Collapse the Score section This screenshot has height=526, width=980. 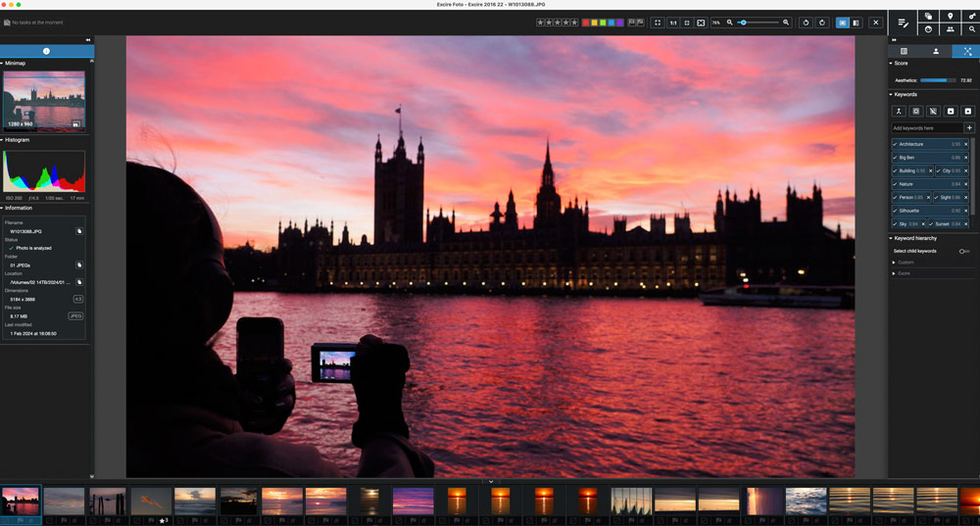coord(891,63)
